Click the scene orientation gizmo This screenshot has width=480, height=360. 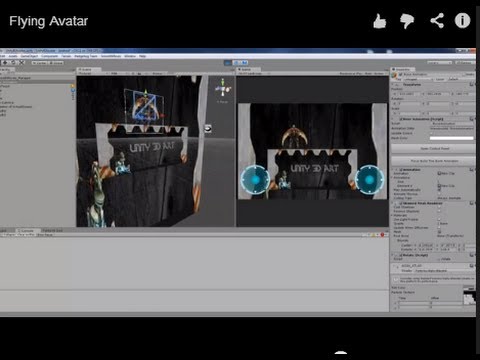pos(223,88)
